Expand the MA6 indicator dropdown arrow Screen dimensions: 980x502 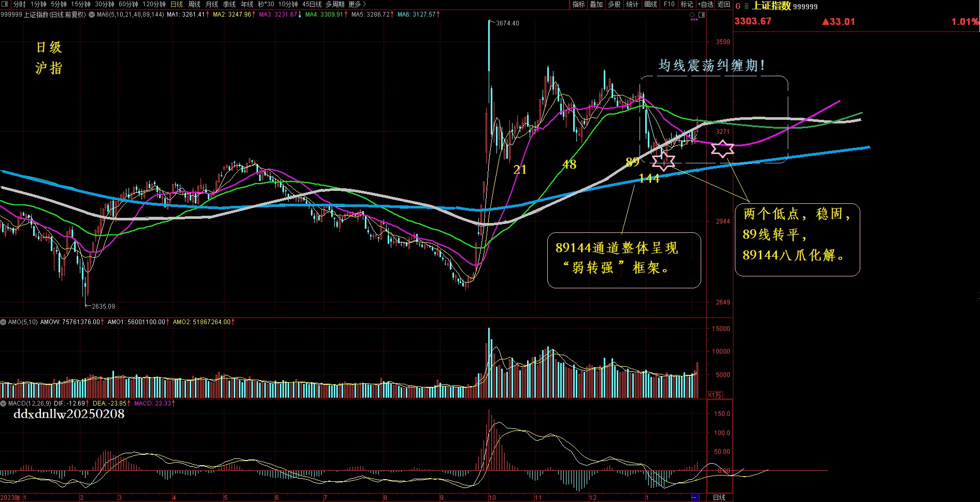point(92,15)
